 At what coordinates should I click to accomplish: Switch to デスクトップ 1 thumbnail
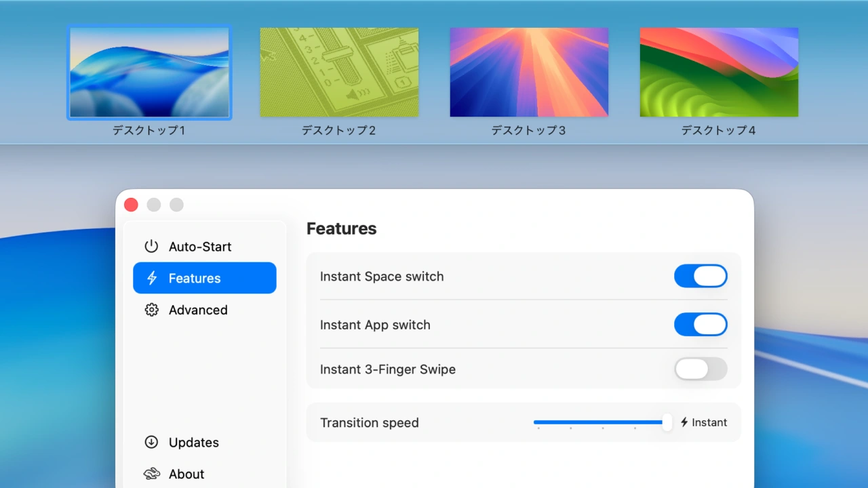pos(149,73)
